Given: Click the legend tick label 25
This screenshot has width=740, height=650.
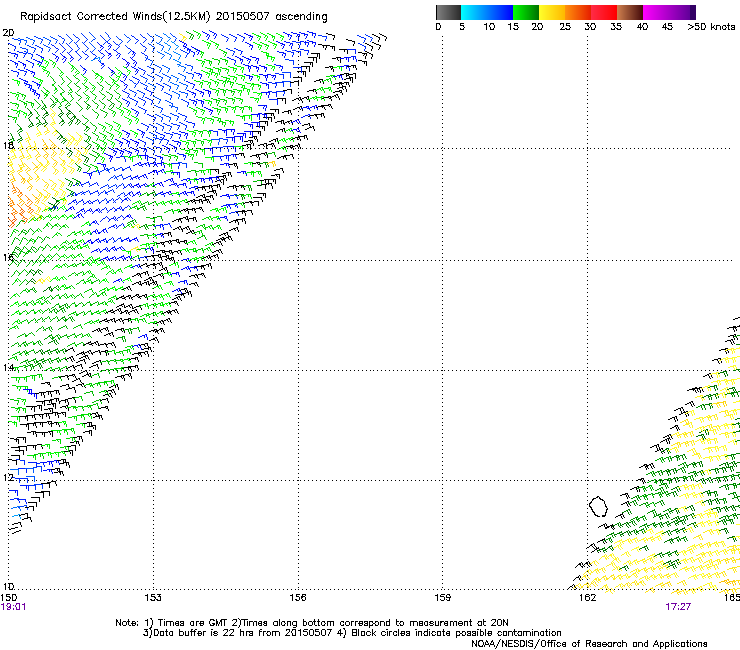Looking at the screenshot, I should [x=565, y=27].
